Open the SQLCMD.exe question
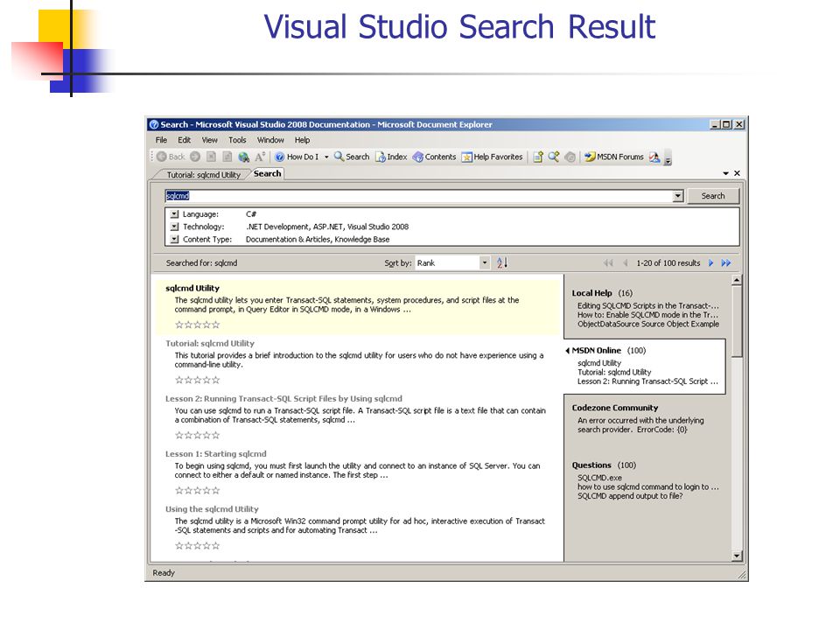 pos(599,478)
